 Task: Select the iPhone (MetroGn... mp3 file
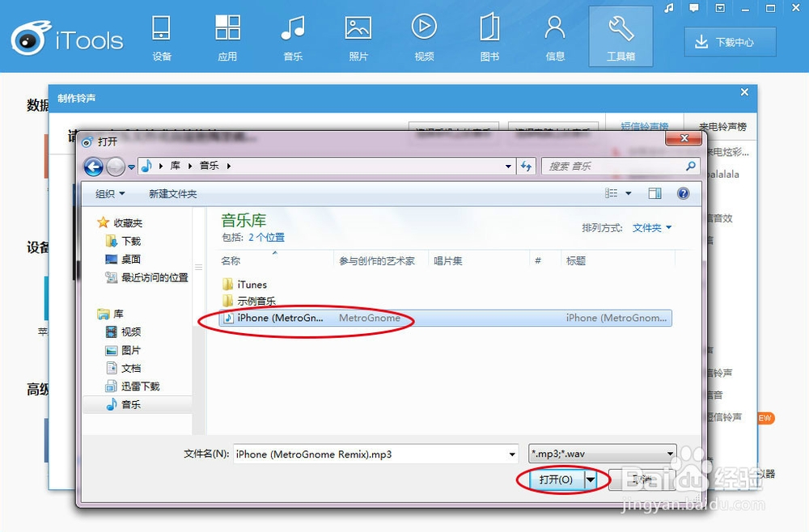tap(445, 318)
